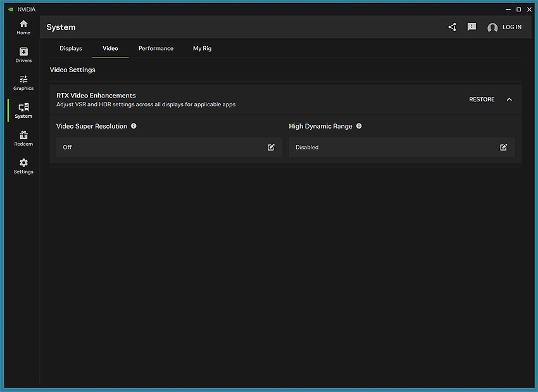Edit the High Dynamic Range setting
Screen dimensions: 538x392
(503, 148)
